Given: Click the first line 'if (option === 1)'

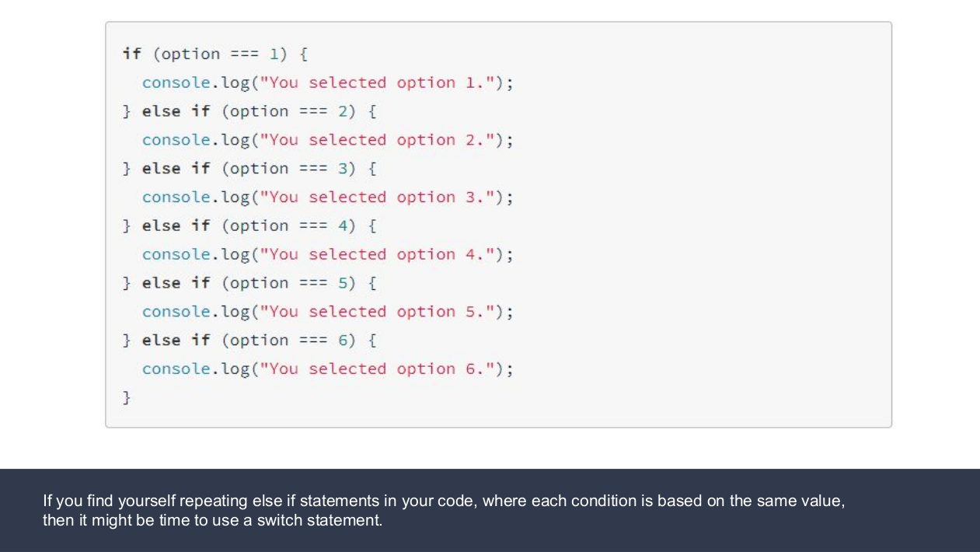Looking at the screenshot, I should tap(214, 54).
